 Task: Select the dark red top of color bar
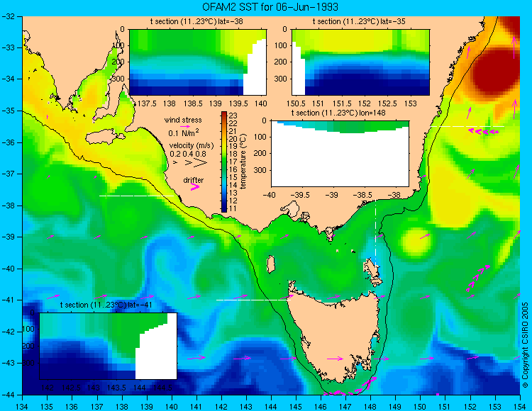224,114
